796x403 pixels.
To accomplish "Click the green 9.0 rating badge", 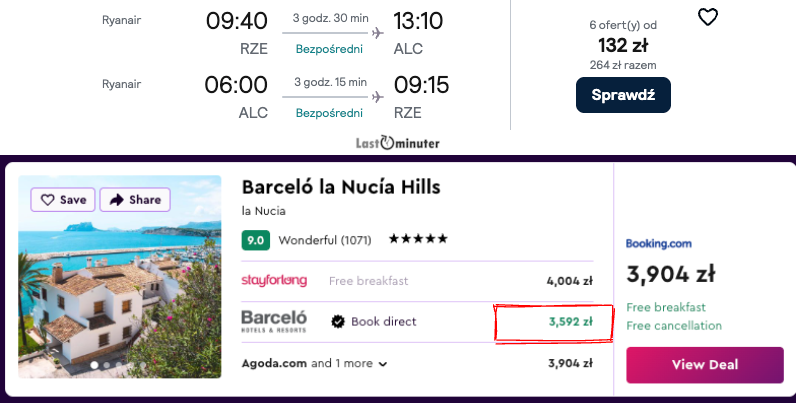I will point(255,240).
